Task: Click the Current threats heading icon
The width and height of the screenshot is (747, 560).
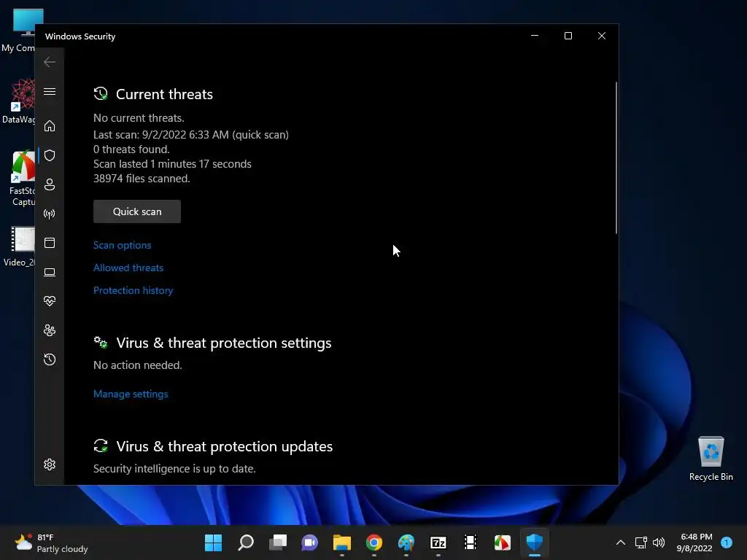Action: point(101,93)
